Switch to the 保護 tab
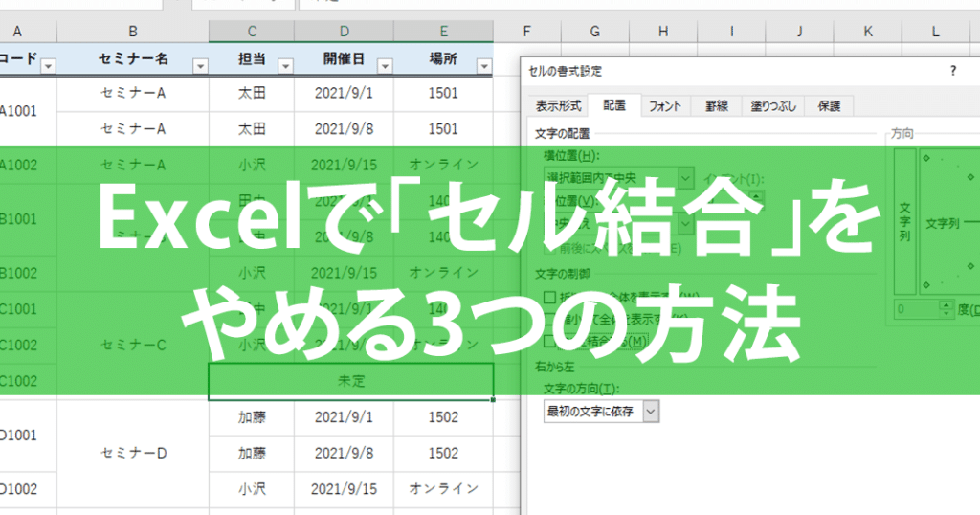The image size is (980, 515). coord(829,106)
